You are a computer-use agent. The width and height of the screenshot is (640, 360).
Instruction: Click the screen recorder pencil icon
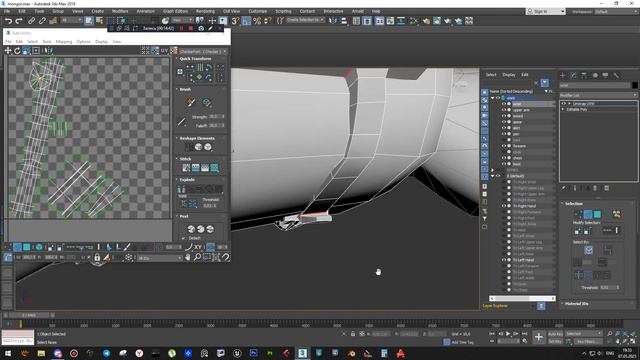pos(210,28)
